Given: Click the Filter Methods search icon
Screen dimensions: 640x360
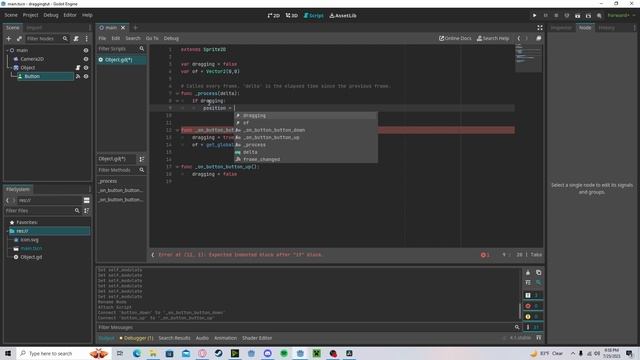Looking at the screenshot, I should pyautogui.click(x=142, y=170).
